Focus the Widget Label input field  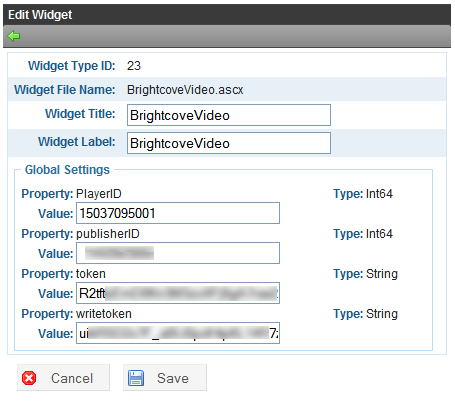point(229,143)
